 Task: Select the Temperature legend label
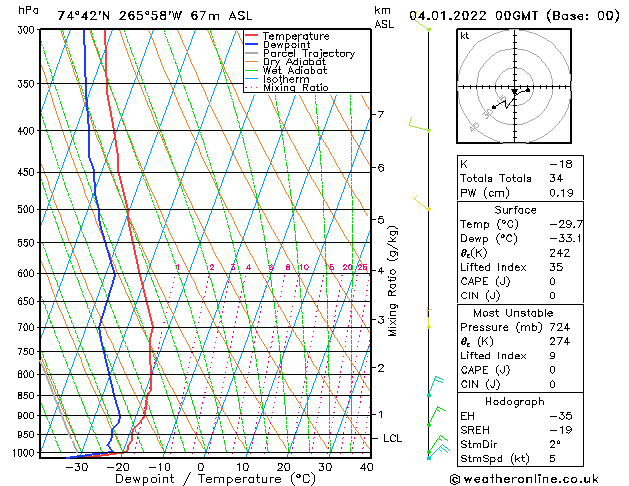point(296,36)
